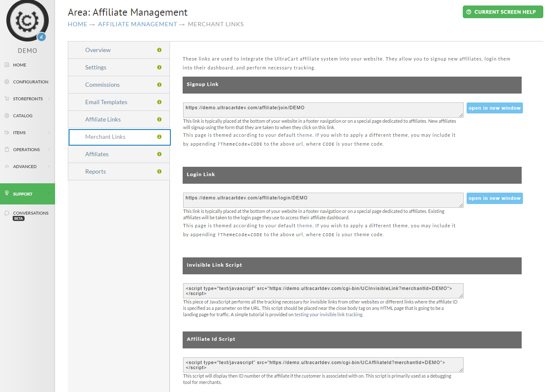The width and height of the screenshot is (556, 392).
Task: Click the info icon beside Reports
Action: point(159,171)
